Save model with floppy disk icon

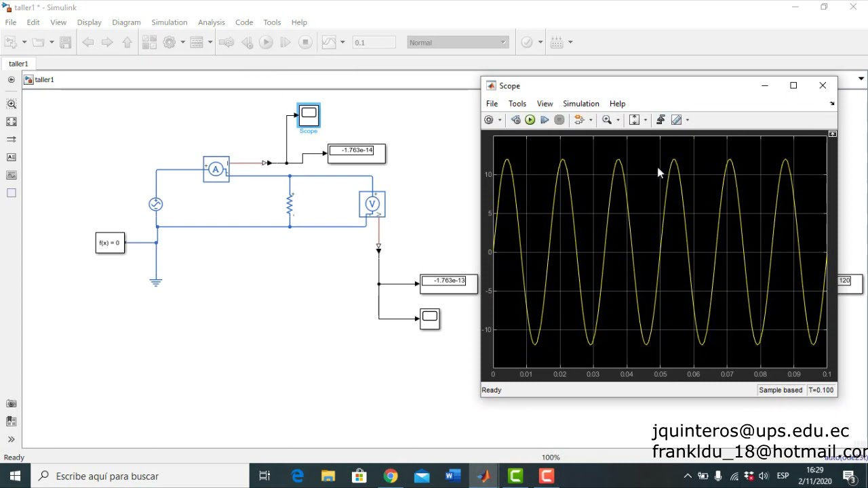[x=66, y=43]
